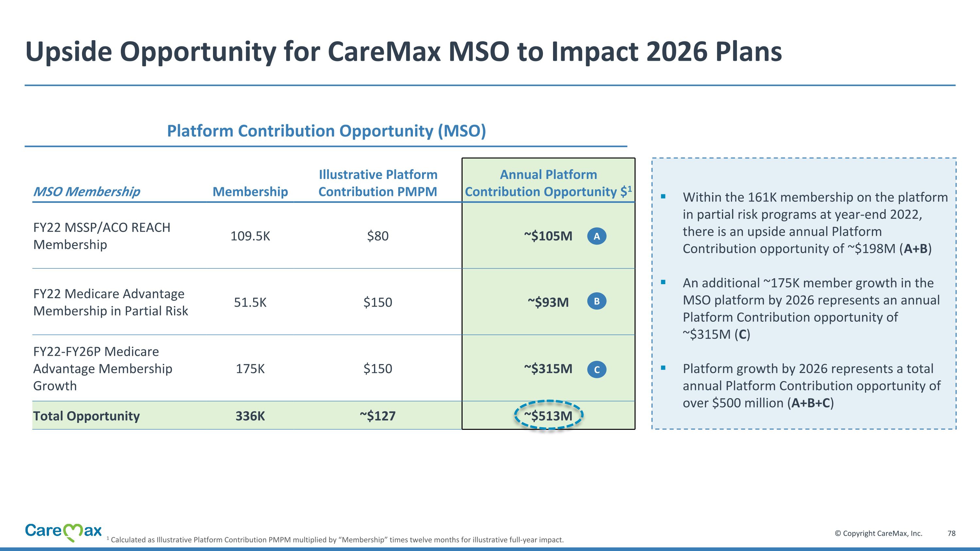Select FY22-FY26P Medicare Advantage Membership Growth label
The height and width of the screenshot is (551, 980).
click(x=103, y=368)
